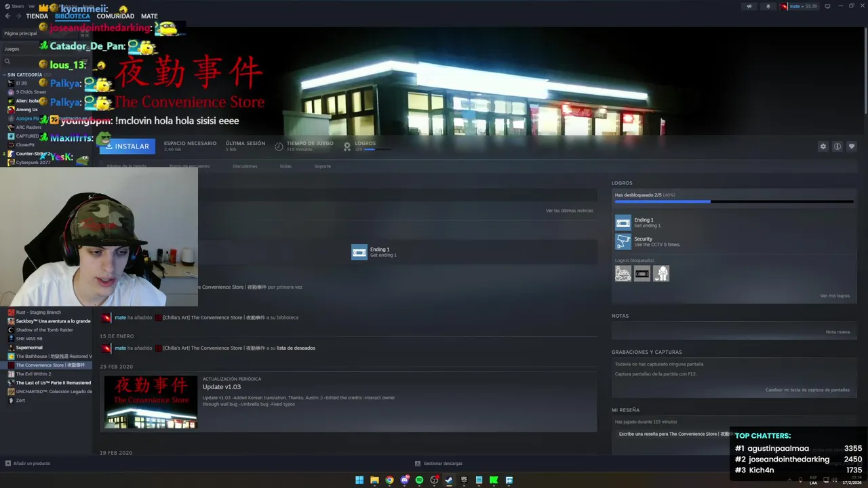Select Cyberpunk 2077 in the library list
868x488 pixels.
tap(33, 163)
